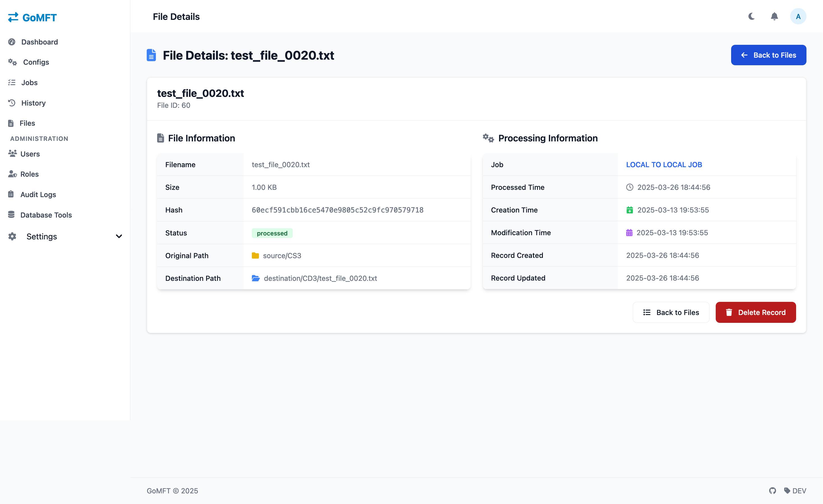The height and width of the screenshot is (504, 823).
Task: Click the Dashboard gauge icon
Action: (x=12, y=42)
